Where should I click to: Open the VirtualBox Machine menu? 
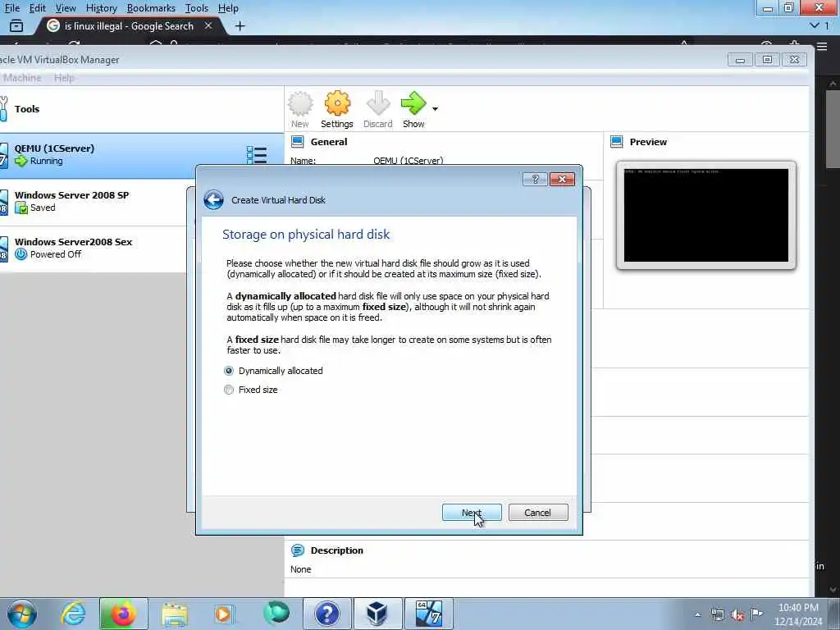pos(21,78)
